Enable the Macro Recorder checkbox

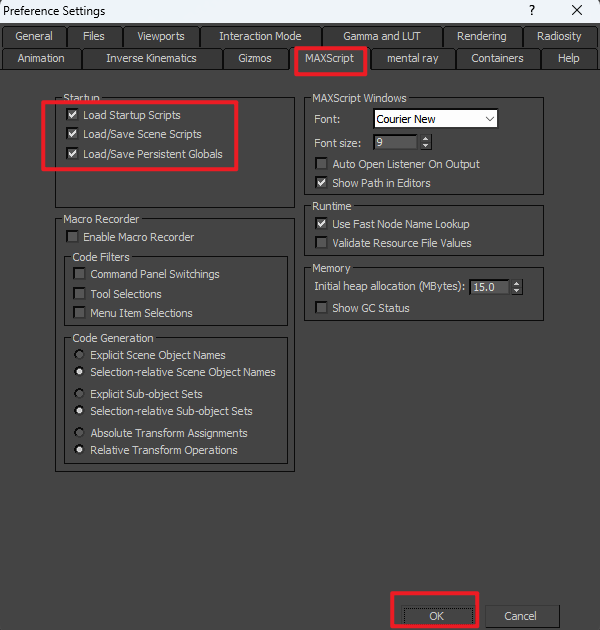(x=72, y=237)
